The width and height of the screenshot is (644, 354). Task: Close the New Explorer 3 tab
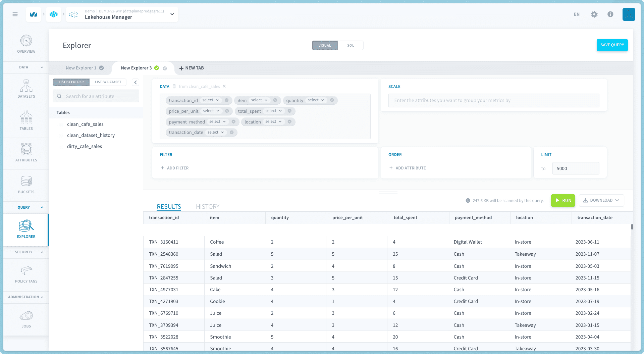165,68
